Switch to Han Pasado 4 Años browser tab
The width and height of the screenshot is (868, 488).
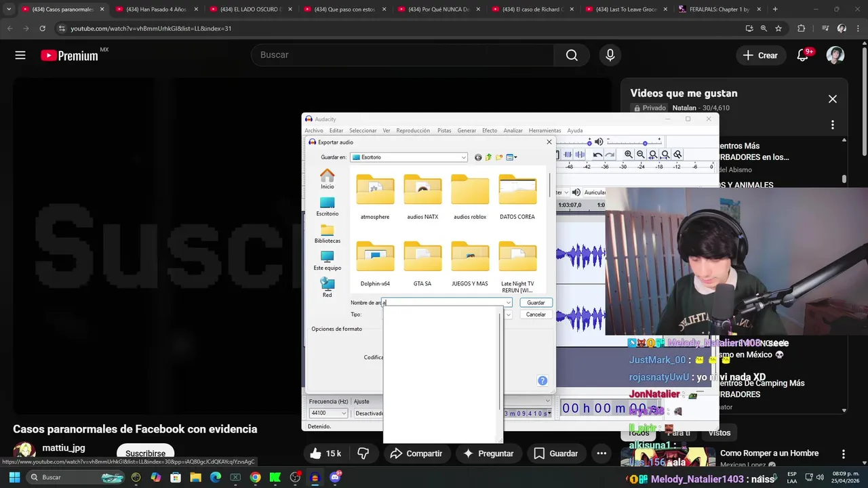(x=156, y=9)
